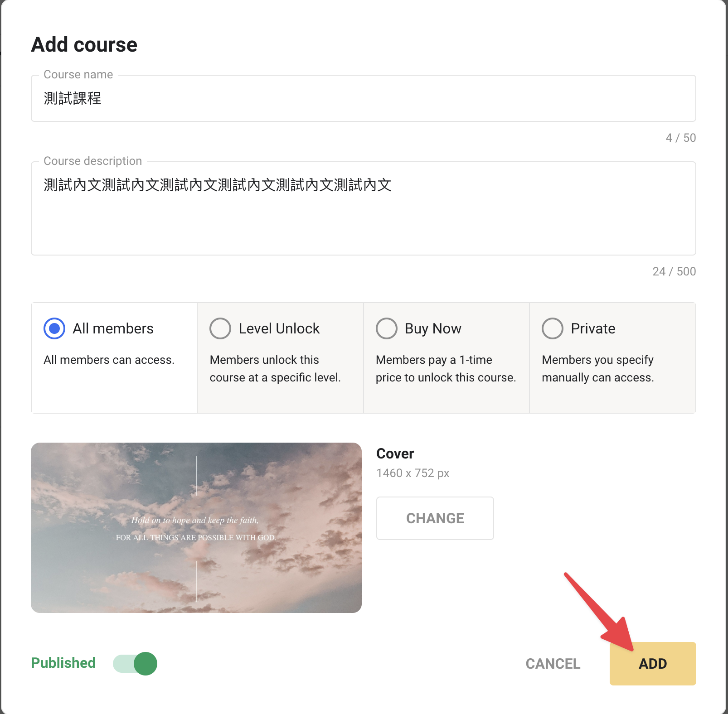Viewport: 728px width, 714px height.
Task: Toggle the Published switch off
Action: tap(135, 664)
